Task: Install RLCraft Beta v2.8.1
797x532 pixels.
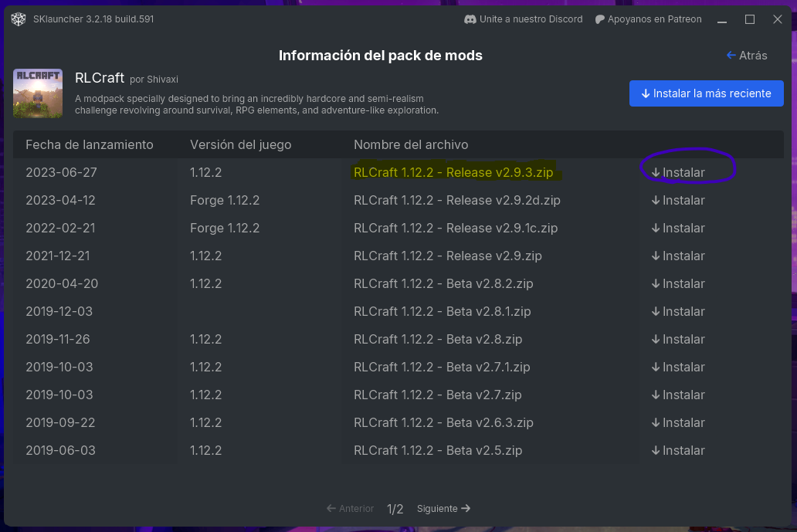Action: [x=678, y=311]
